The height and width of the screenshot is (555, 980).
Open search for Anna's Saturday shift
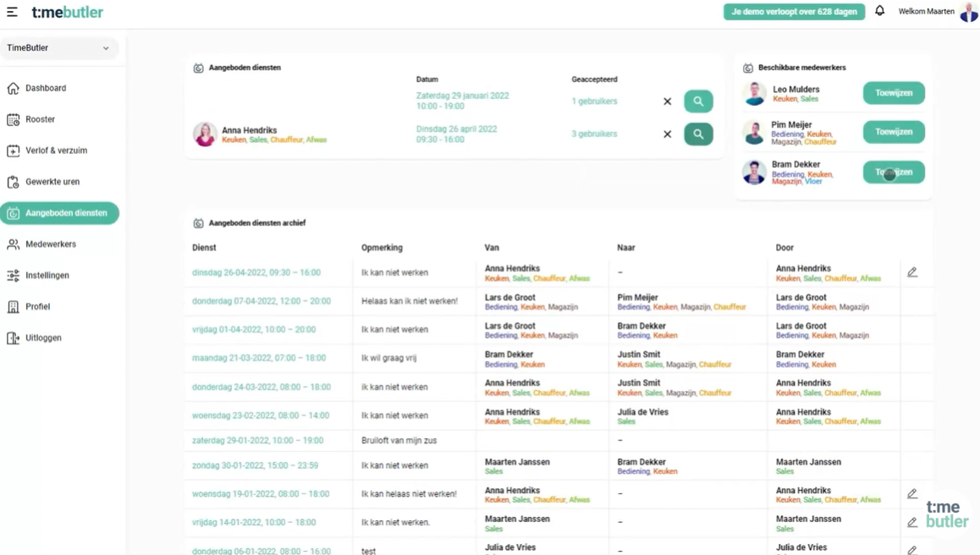pos(698,101)
